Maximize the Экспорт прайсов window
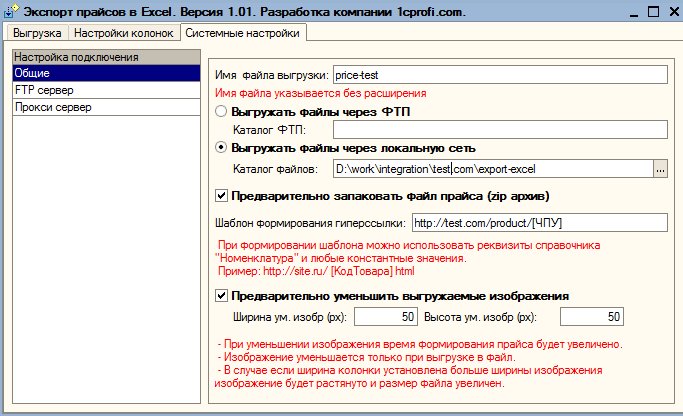The height and width of the screenshot is (416, 683). [653, 12]
